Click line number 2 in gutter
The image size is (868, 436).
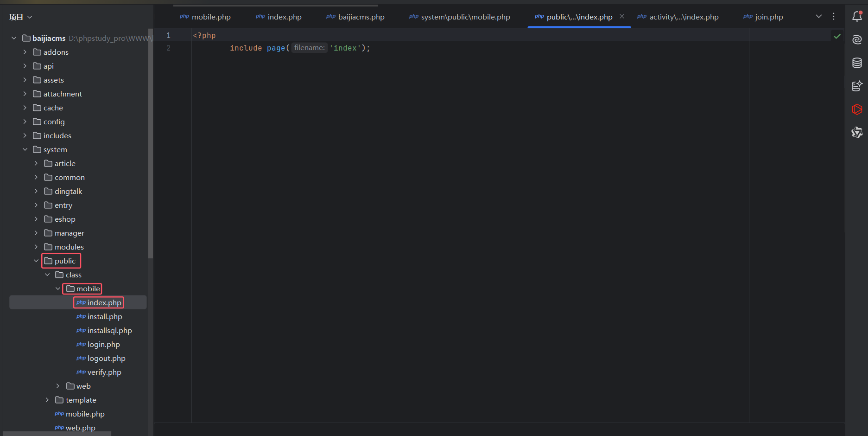(x=168, y=48)
